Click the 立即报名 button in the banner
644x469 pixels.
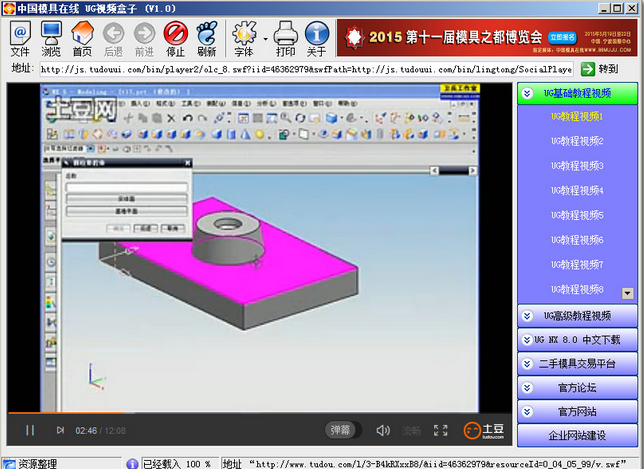[563, 37]
